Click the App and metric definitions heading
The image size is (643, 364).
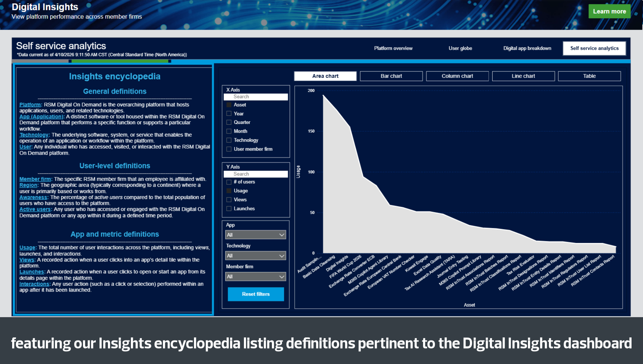point(115,234)
